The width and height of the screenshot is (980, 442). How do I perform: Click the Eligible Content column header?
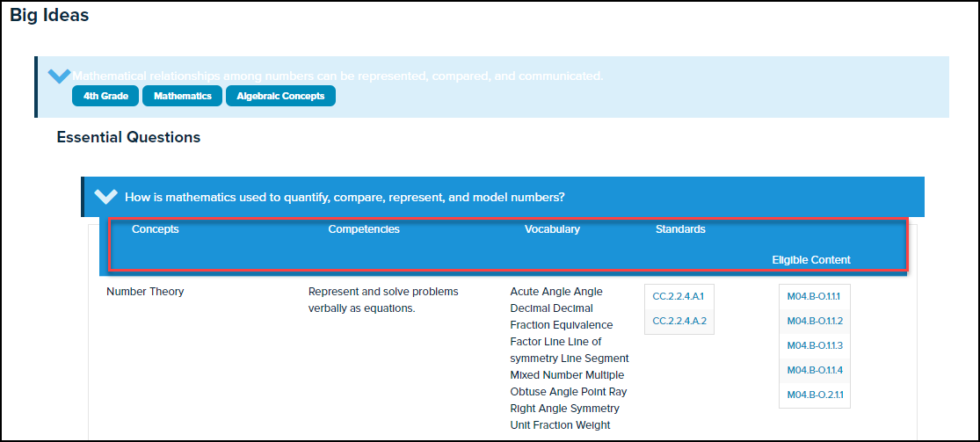pyautogui.click(x=810, y=260)
